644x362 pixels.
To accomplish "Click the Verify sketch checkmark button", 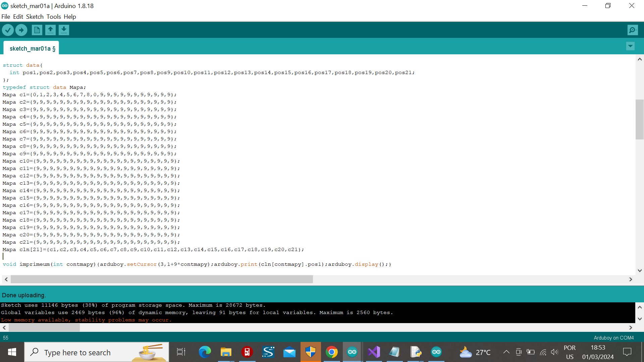I will pyautogui.click(x=8, y=30).
